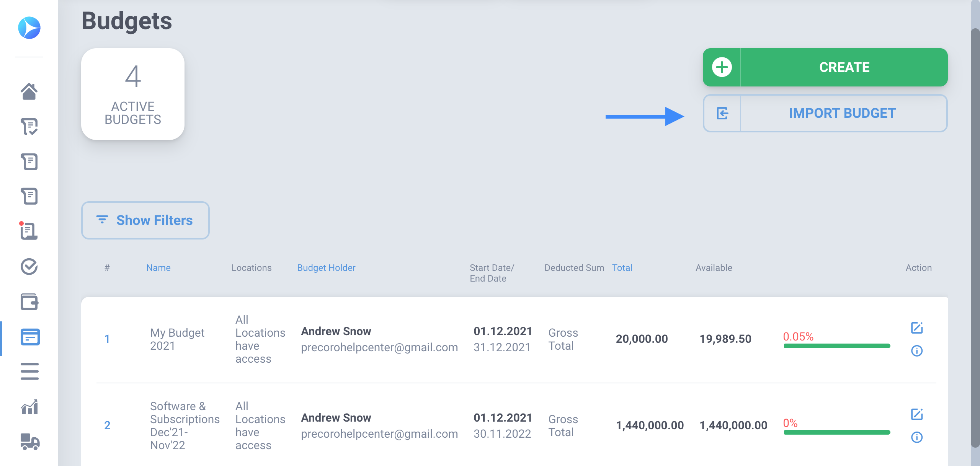Viewport: 980px width, 466px height.
Task: Click the 4 Active Budgets card
Action: tap(133, 94)
